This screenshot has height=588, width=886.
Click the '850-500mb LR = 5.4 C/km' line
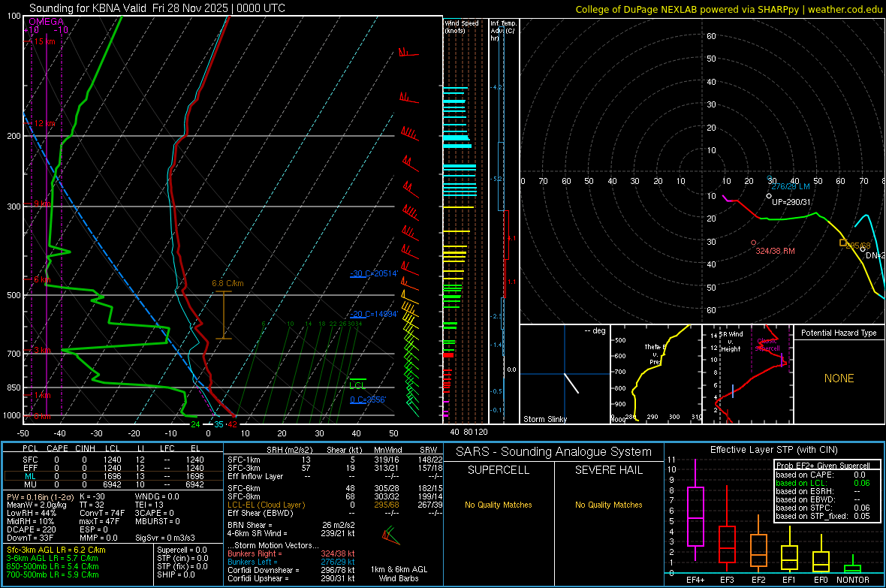pos(53,566)
